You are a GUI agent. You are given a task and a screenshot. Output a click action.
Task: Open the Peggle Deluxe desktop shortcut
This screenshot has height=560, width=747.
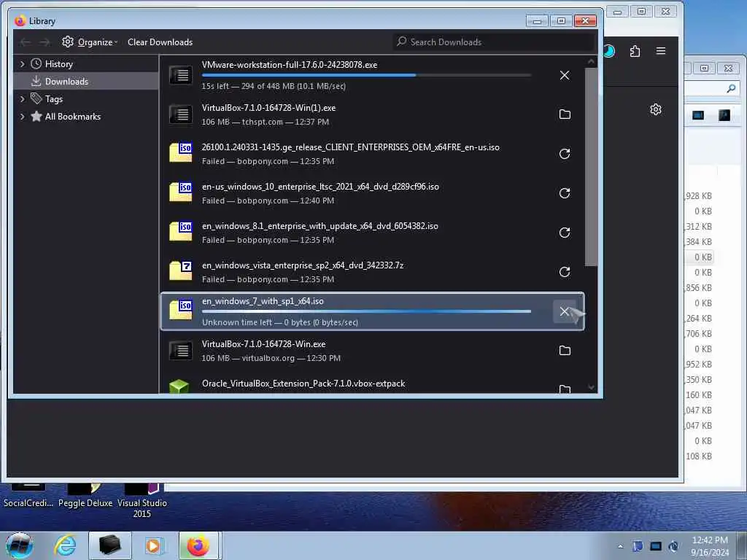85,497
